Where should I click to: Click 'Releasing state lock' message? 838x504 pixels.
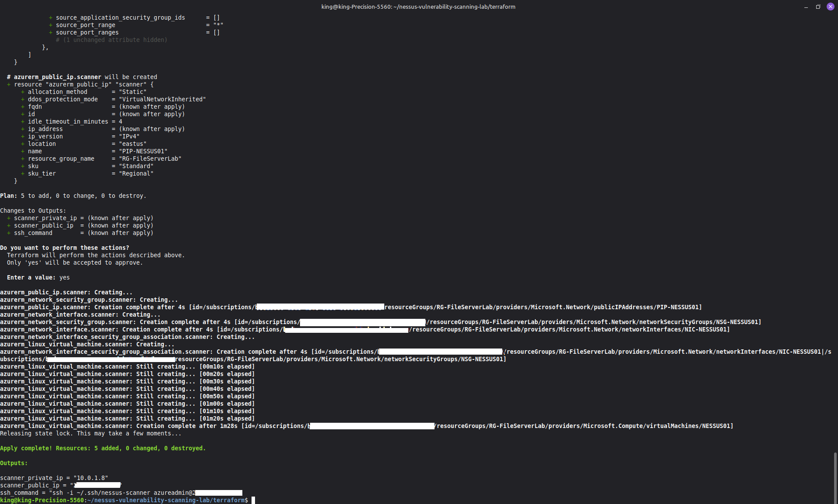click(90, 433)
